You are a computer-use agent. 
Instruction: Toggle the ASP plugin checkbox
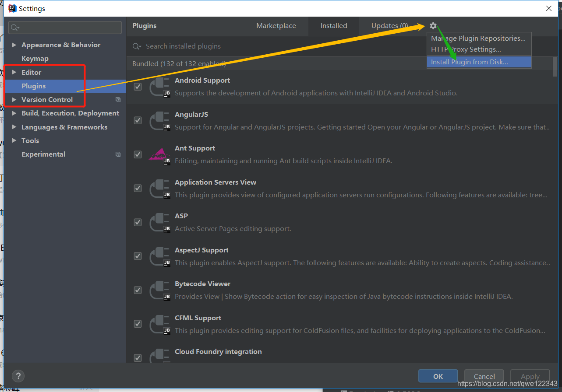[138, 222]
